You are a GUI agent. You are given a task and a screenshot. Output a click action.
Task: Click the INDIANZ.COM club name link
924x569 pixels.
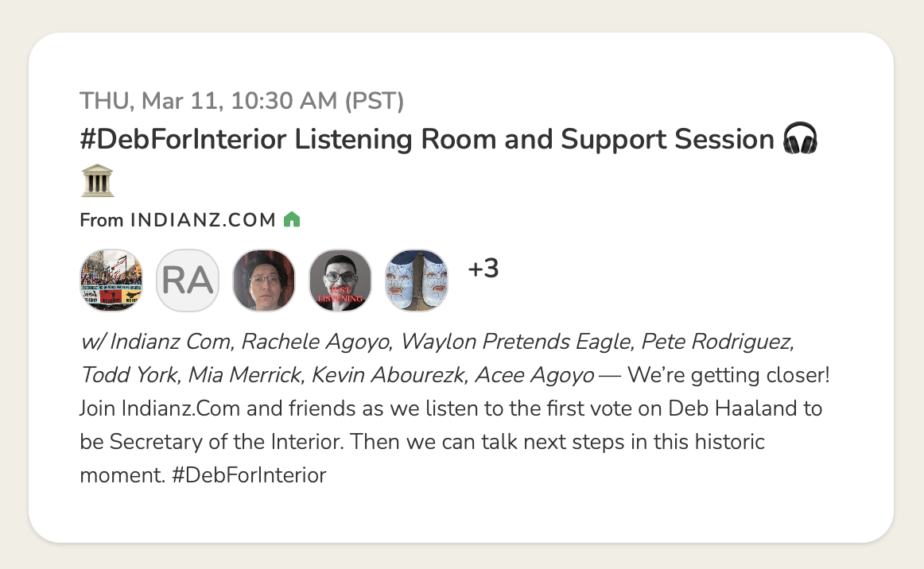(x=203, y=220)
